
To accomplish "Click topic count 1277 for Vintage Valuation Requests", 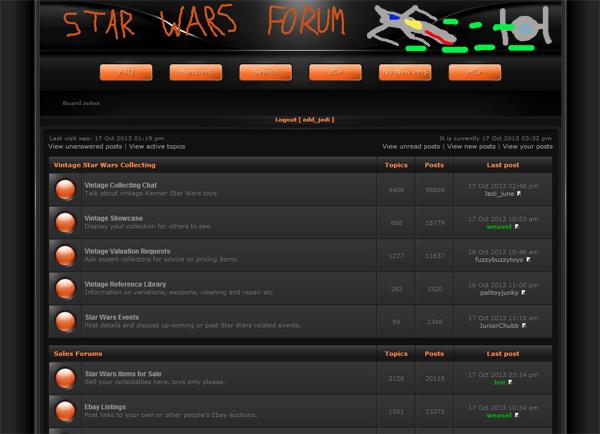I will [396, 256].
